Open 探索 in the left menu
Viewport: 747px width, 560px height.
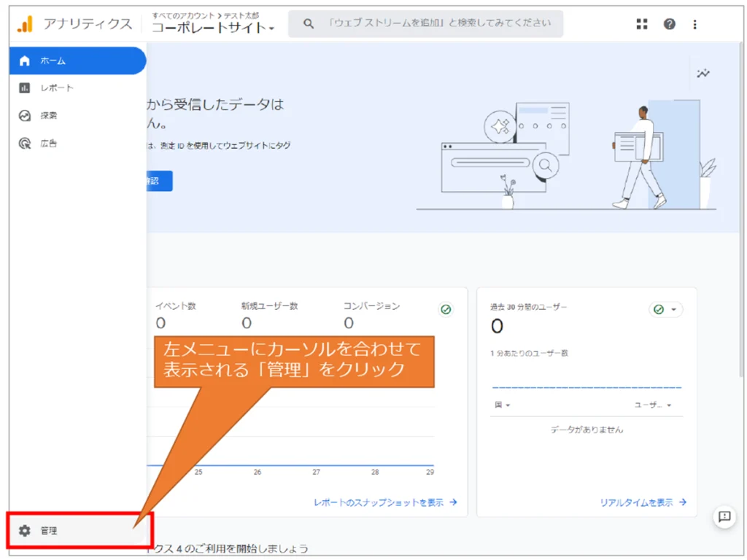coord(48,115)
